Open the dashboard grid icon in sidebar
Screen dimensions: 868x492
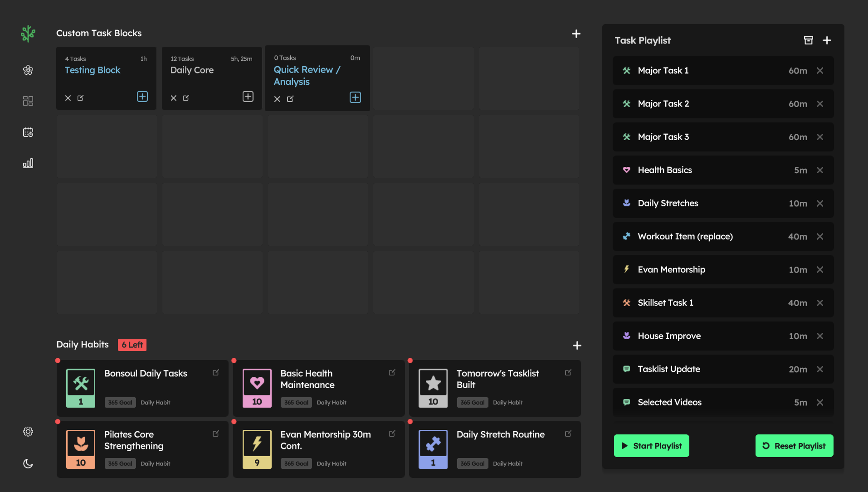[28, 101]
